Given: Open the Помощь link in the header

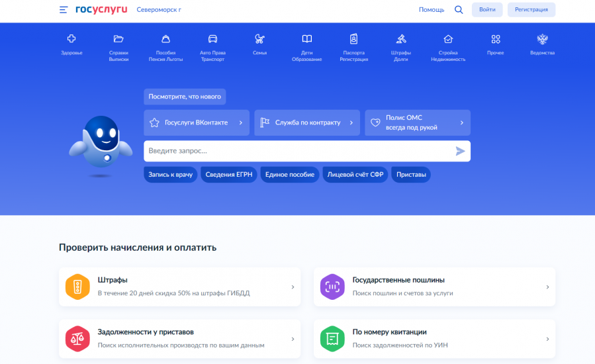Looking at the screenshot, I should point(432,10).
